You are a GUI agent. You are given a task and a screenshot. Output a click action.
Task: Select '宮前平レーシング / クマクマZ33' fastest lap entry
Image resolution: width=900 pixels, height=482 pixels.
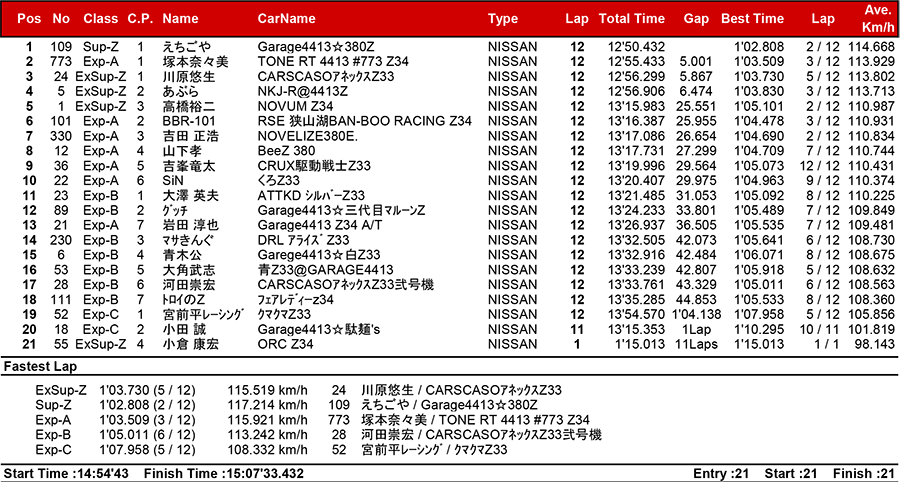435,451
